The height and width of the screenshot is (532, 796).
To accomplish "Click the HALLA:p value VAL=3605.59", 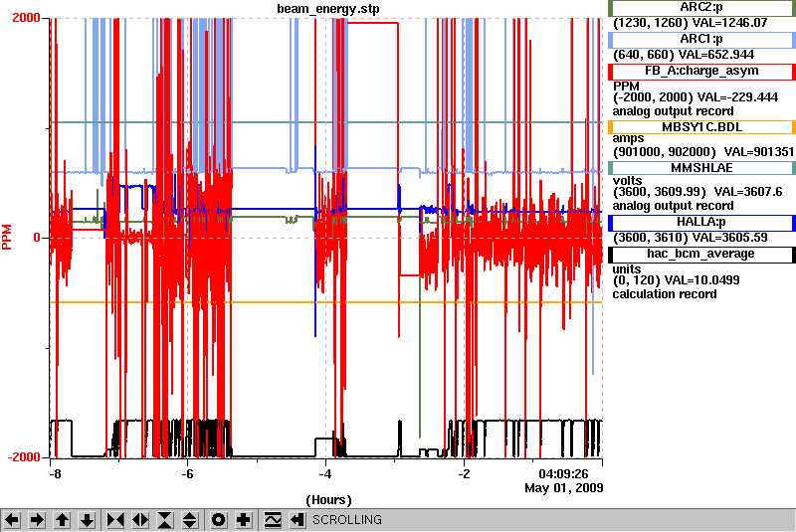I will (x=730, y=238).
